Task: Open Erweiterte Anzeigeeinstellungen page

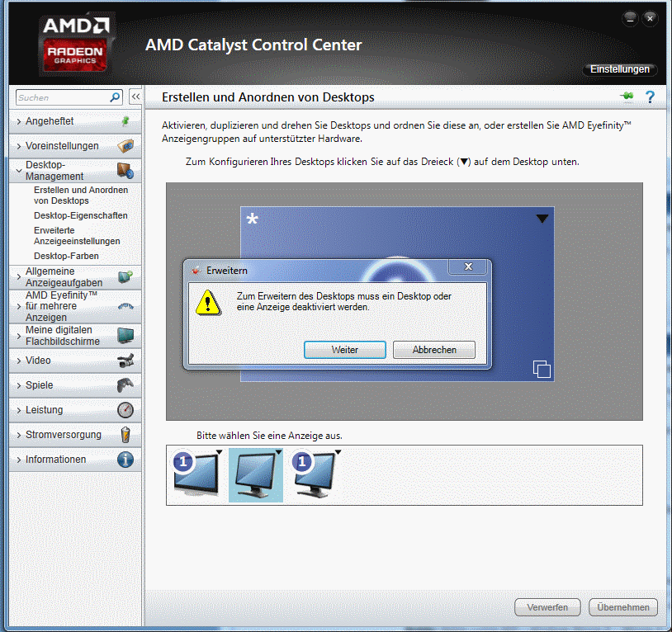Action: [x=77, y=235]
